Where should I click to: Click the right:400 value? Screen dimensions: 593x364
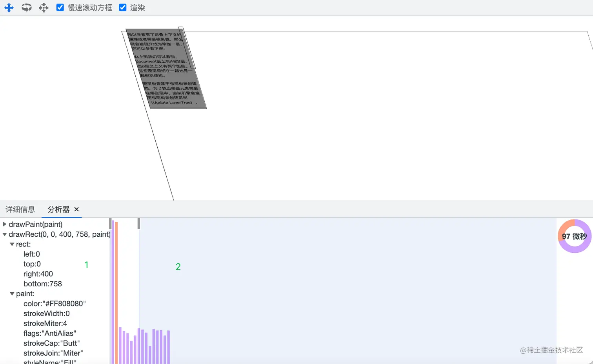(38, 274)
